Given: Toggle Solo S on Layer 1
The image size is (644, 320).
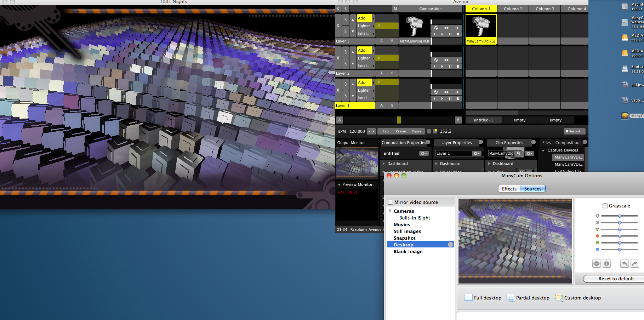Looking at the screenshot, I should [x=346, y=96].
